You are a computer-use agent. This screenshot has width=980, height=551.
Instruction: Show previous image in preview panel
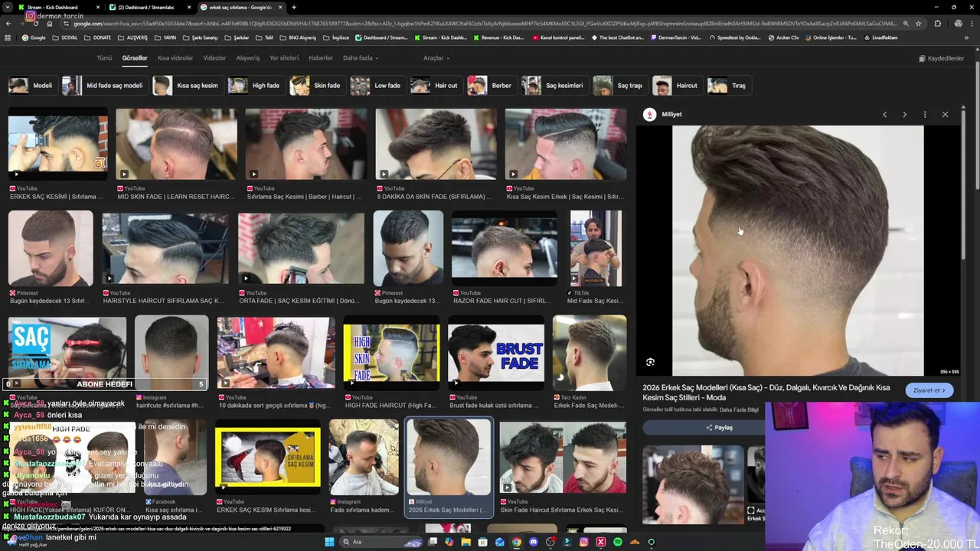coord(884,114)
